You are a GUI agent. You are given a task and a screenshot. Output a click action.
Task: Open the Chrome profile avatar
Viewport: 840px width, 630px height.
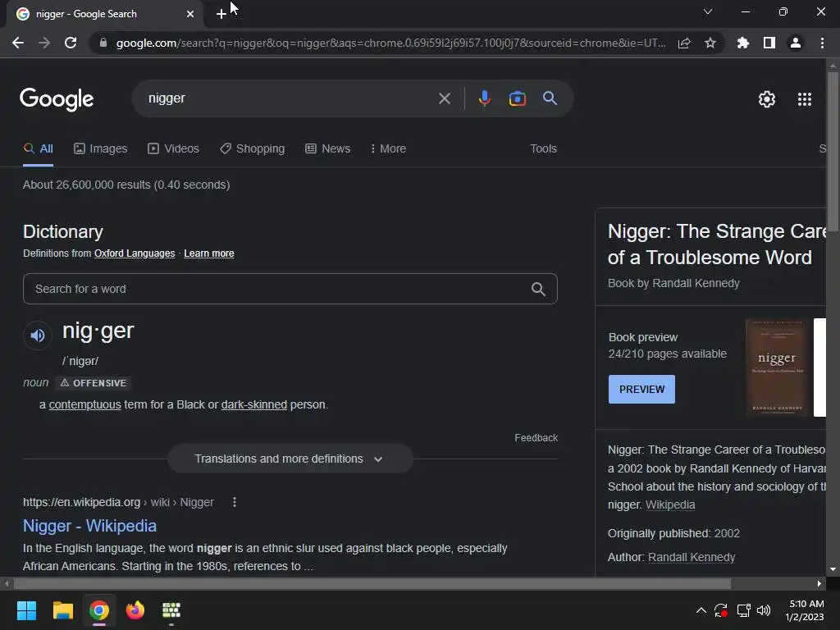[x=796, y=43]
